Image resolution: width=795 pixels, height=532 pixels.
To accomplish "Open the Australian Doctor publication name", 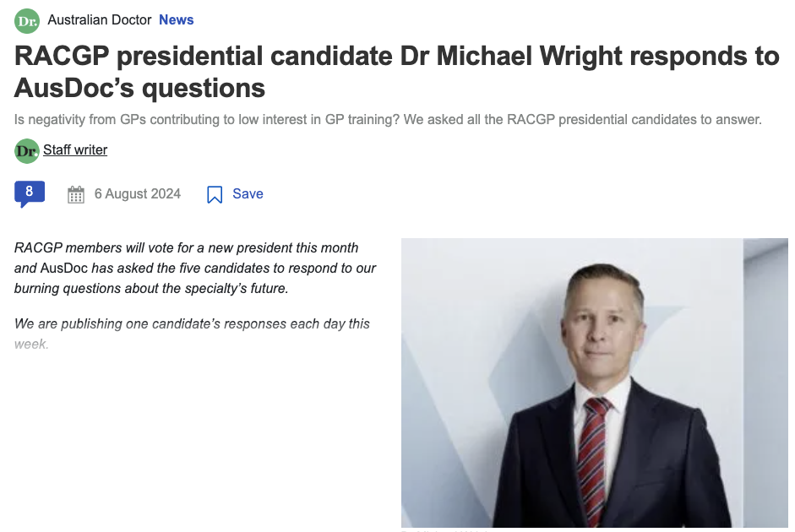I will (x=100, y=19).
